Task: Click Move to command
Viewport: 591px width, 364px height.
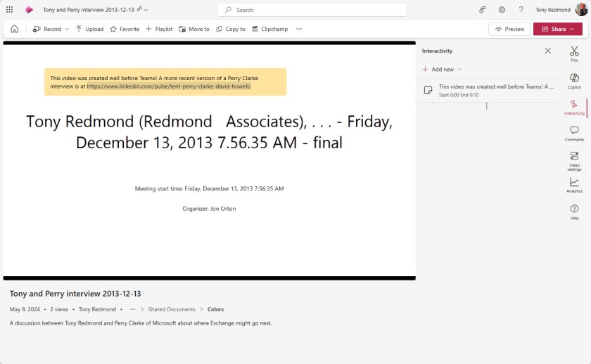Action: [x=194, y=29]
